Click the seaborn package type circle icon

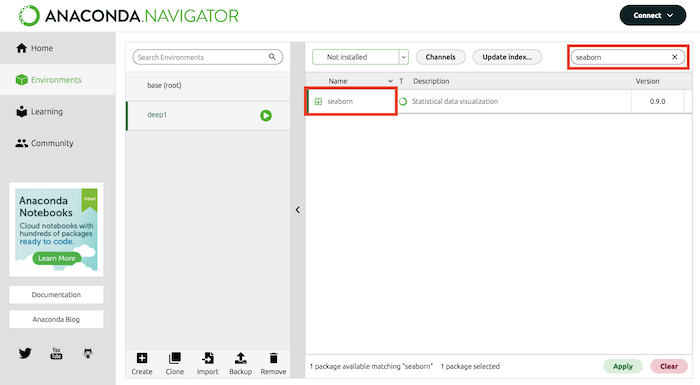pos(403,101)
